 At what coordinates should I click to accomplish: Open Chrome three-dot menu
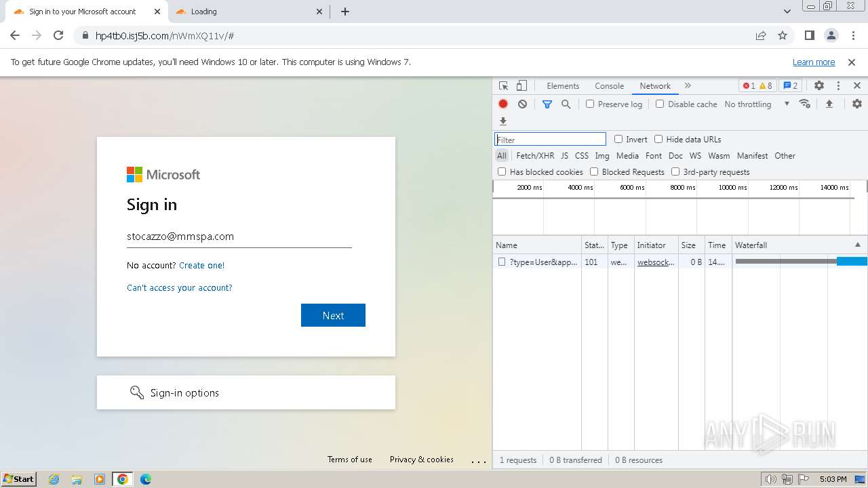coord(852,36)
